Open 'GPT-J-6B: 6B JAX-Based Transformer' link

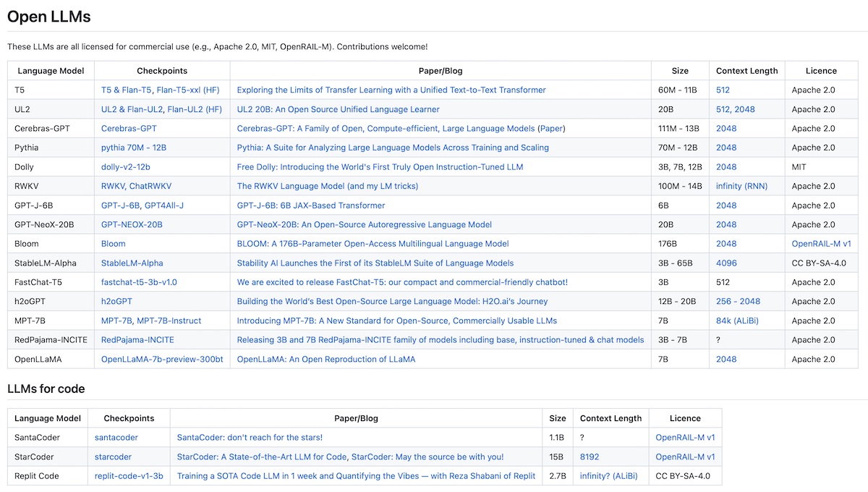[x=311, y=205]
